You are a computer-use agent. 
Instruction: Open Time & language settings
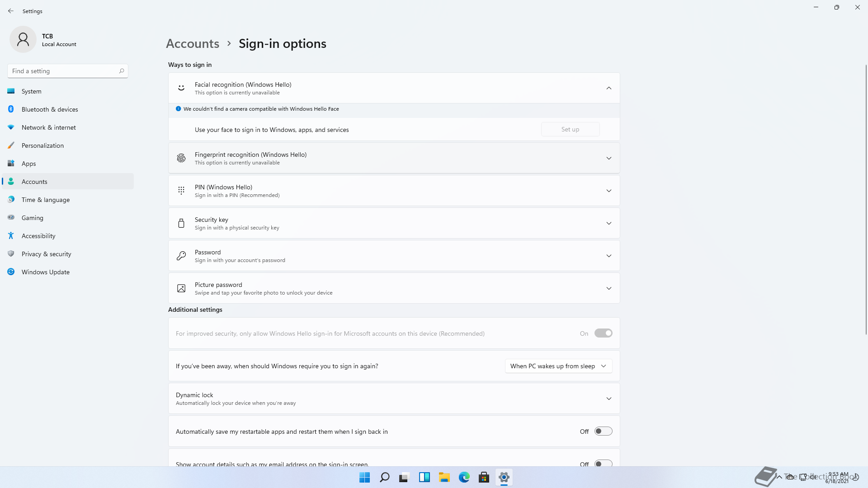point(68,200)
